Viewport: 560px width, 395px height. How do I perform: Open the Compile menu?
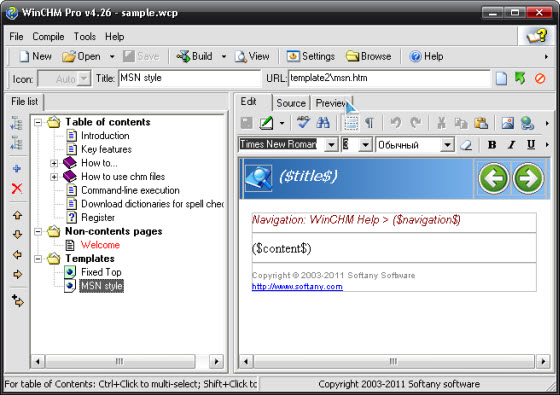tap(48, 37)
